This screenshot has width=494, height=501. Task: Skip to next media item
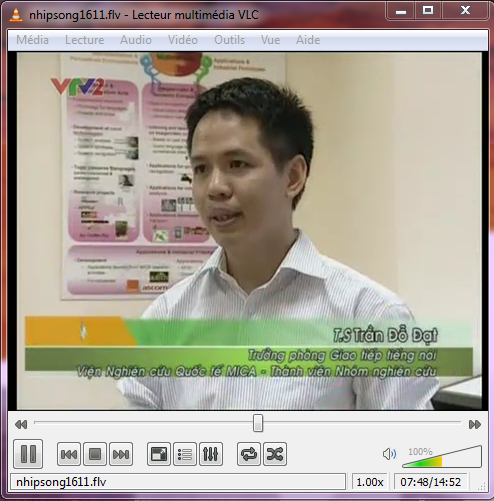tap(121, 454)
